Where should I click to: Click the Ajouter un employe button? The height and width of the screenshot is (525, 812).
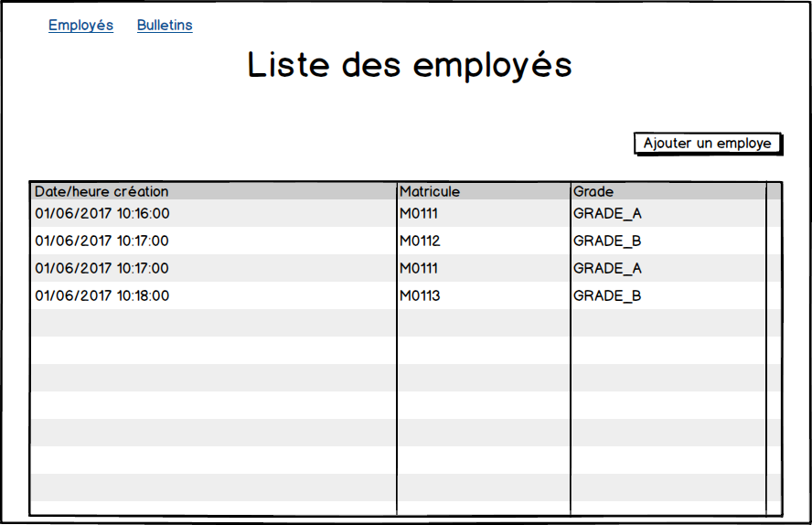click(708, 143)
